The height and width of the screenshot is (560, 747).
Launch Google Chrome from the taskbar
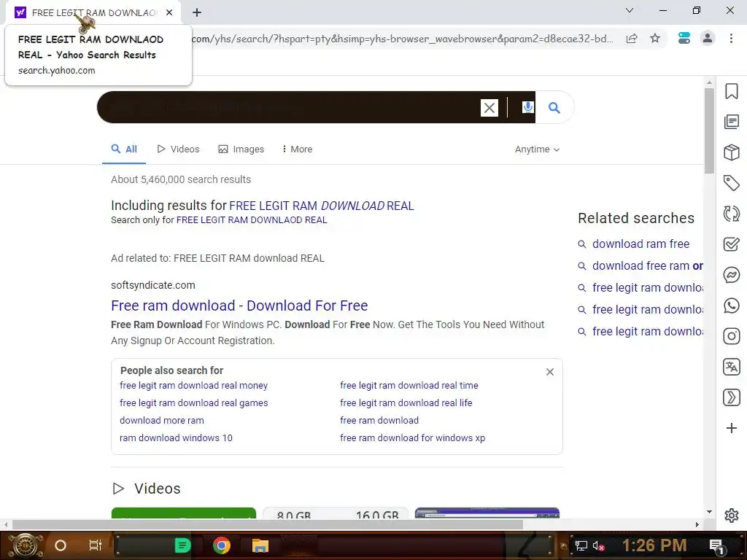[222, 545]
